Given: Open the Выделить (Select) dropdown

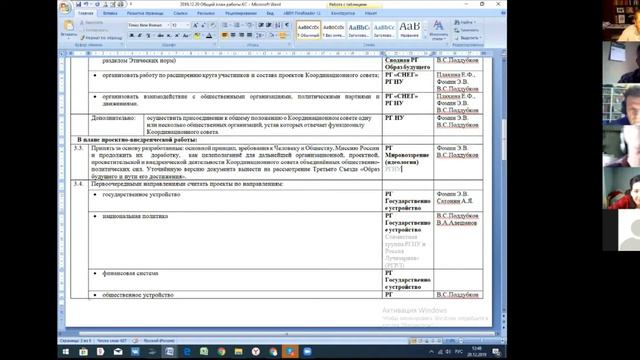Looking at the screenshot, I should 468,38.
